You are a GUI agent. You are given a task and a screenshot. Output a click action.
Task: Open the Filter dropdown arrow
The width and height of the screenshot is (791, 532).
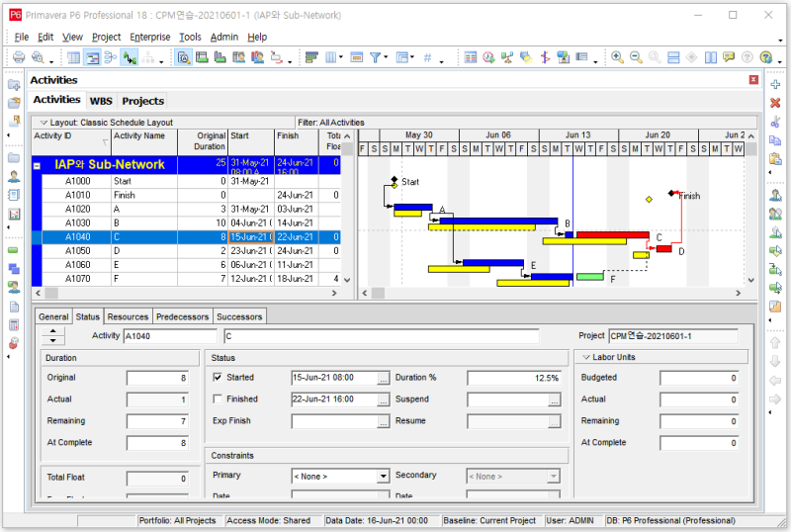[386, 57]
